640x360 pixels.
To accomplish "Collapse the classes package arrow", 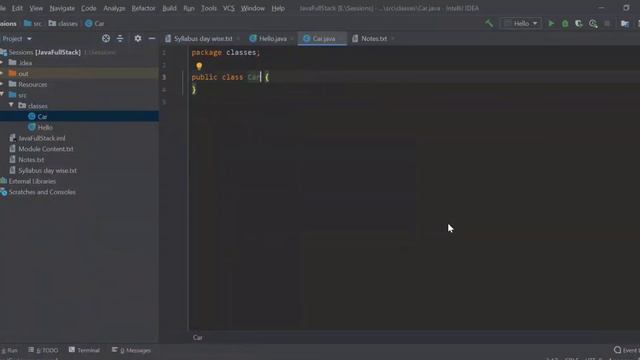I will 11,105.
